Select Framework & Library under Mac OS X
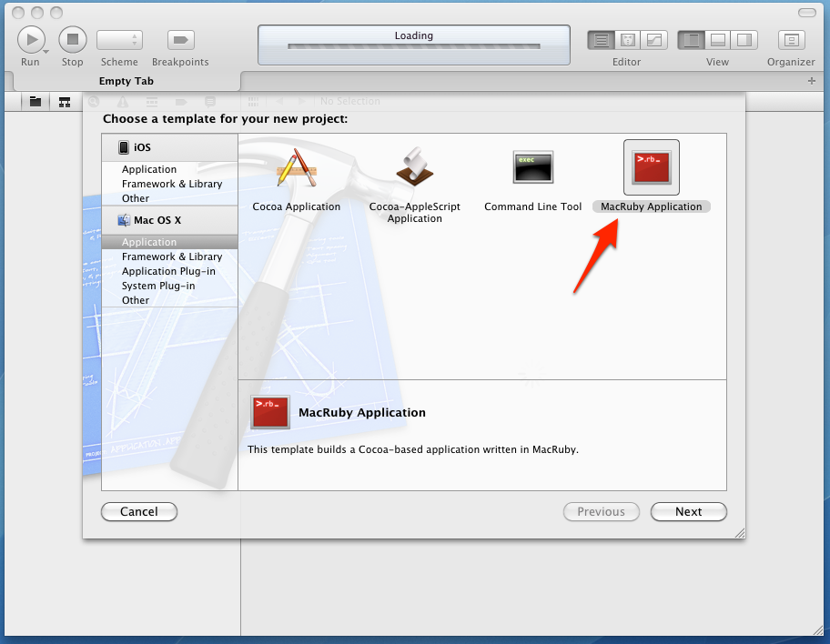The width and height of the screenshot is (830, 644). pyautogui.click(x=172, y=257)
